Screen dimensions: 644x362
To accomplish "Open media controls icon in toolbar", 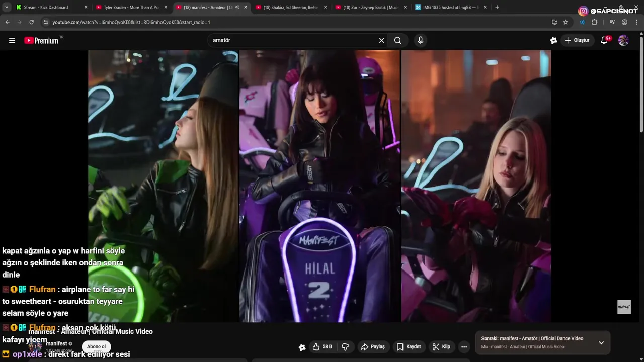I will click(612, 22).
